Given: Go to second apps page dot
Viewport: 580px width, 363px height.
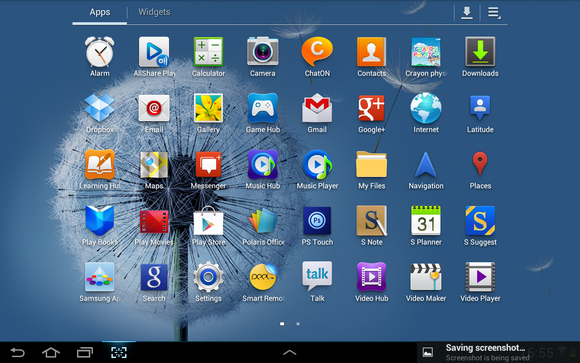Looking at the screenshot, I should pos(298,324).
